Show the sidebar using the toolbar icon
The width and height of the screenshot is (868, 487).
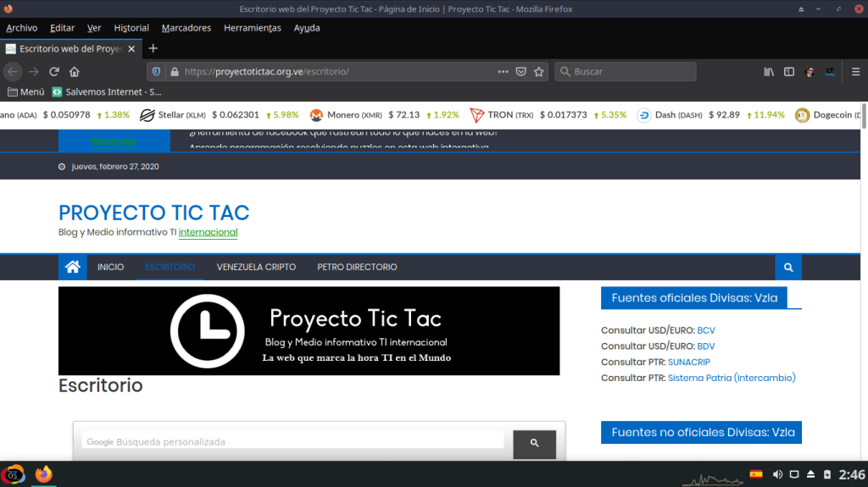[x=789, y=72]
